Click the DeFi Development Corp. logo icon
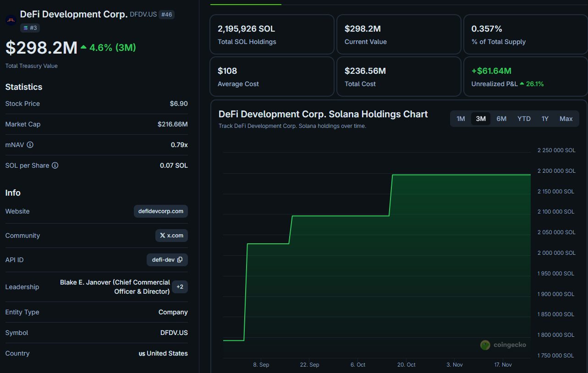Screen dimensions: 588x373 (x=11, y=20)
